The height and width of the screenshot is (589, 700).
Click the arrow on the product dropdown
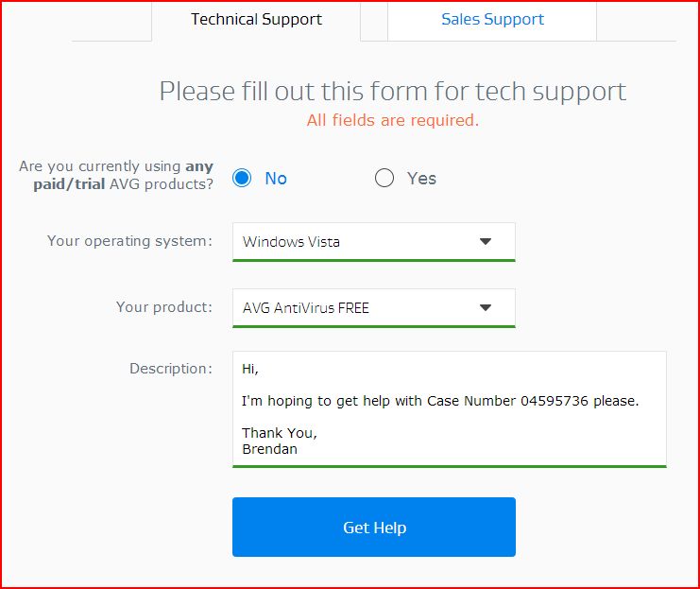point(486,307)
